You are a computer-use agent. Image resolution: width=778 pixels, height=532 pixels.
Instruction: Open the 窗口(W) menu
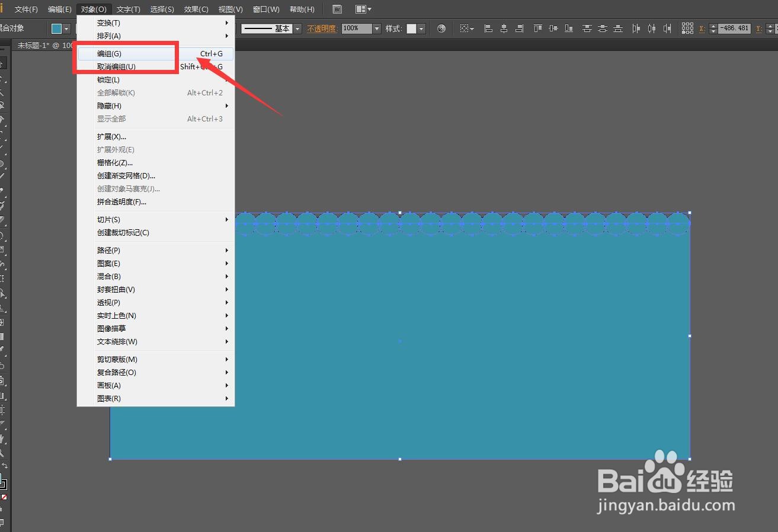[266, 9]
